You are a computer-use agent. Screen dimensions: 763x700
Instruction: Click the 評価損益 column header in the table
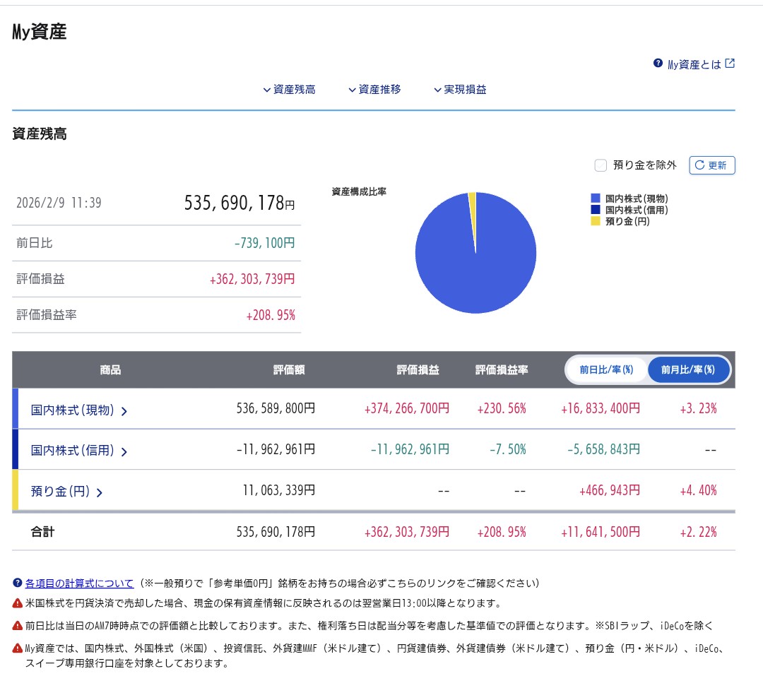(418, 369)
